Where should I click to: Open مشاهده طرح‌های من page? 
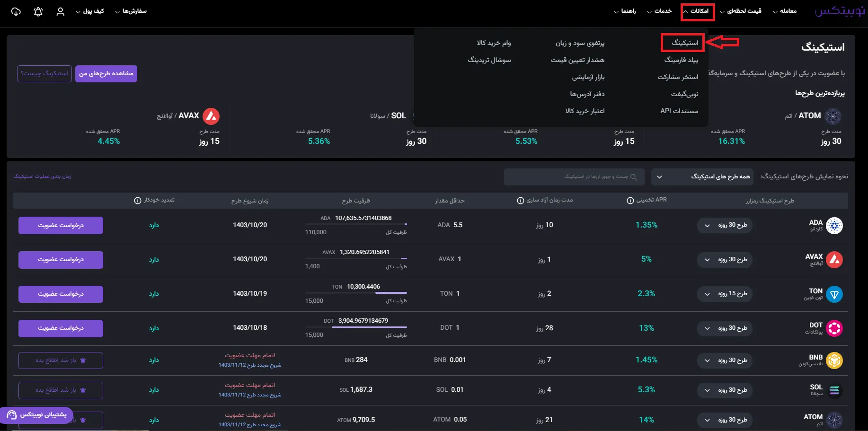pyautogui.click(x=106, y=73)
